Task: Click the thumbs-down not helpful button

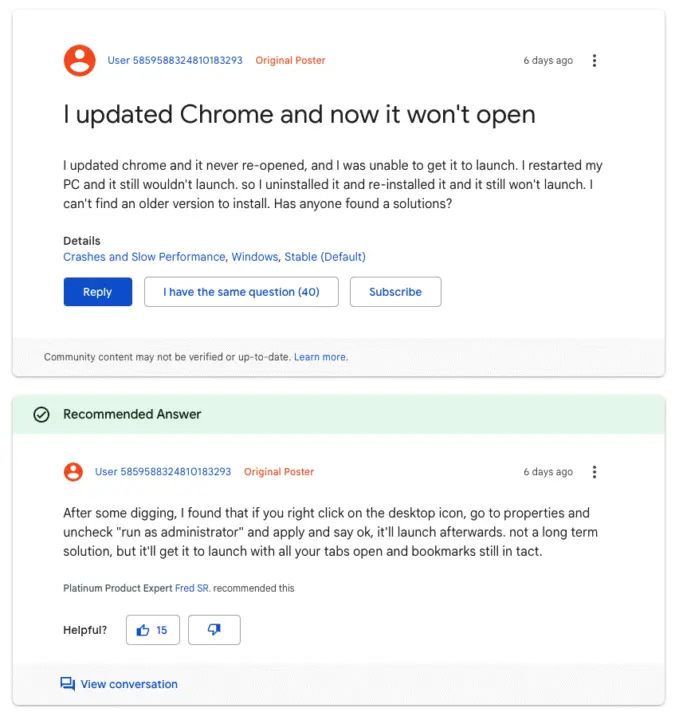Action: point(214,630)
